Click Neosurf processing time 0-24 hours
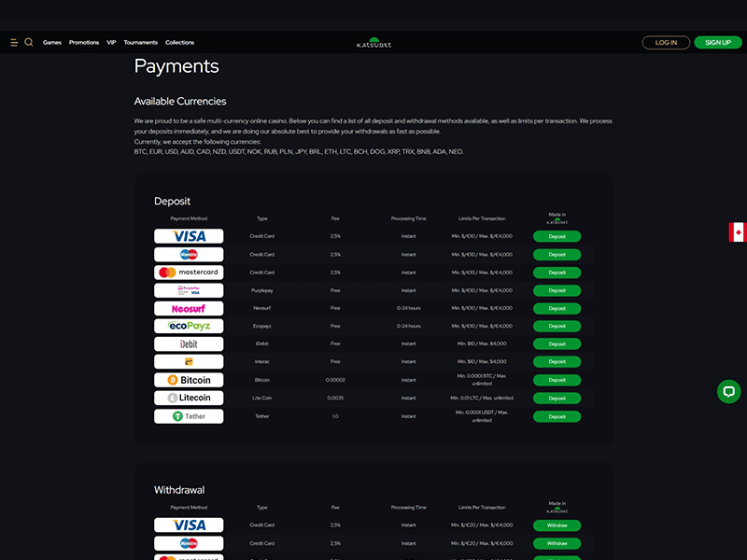 coord(409,308)
